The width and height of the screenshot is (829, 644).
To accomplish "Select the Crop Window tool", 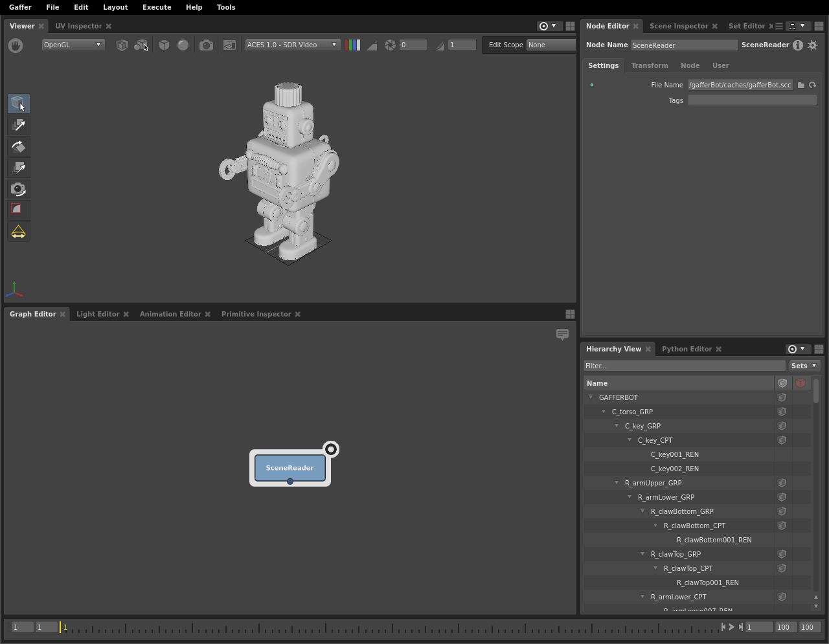I will click(19, 210).
